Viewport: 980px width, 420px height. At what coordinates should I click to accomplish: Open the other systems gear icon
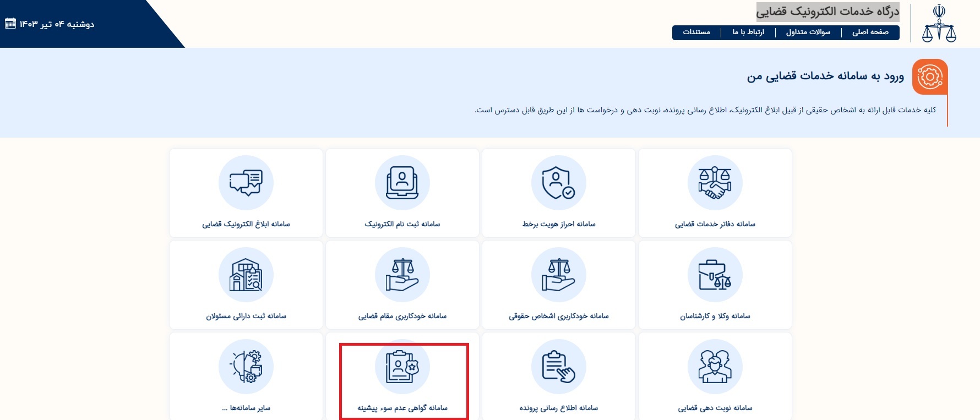point(246,367)
